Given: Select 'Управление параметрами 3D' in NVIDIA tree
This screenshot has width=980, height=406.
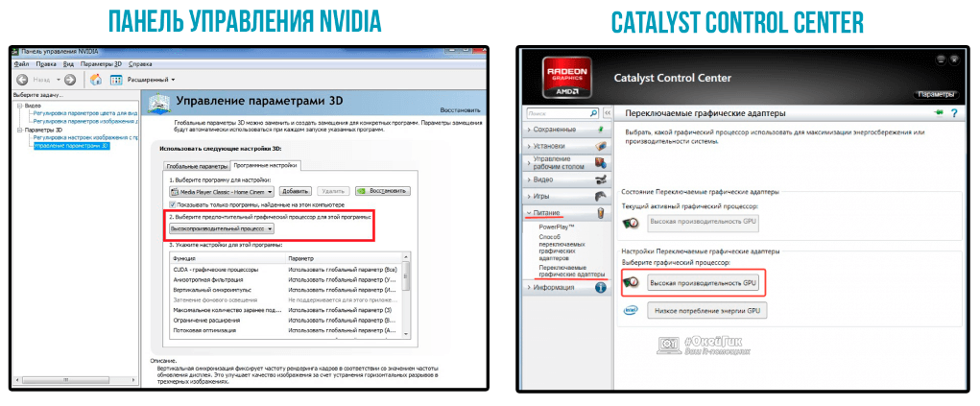Looking at the screenshot, I should pyautogui.click(x=72, y=146).
